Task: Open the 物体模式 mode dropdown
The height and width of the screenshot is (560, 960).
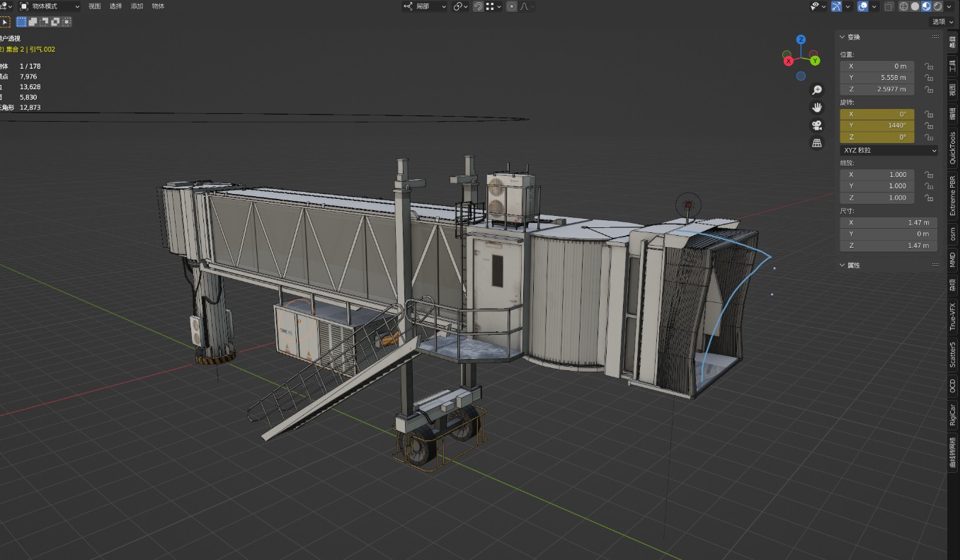Action: point(50,6)
